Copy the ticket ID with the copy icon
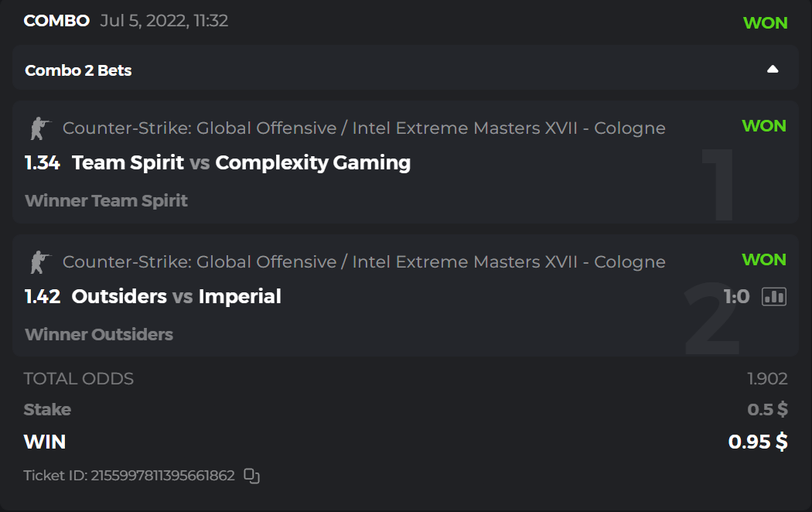The image size is (812, 512). 251,476
